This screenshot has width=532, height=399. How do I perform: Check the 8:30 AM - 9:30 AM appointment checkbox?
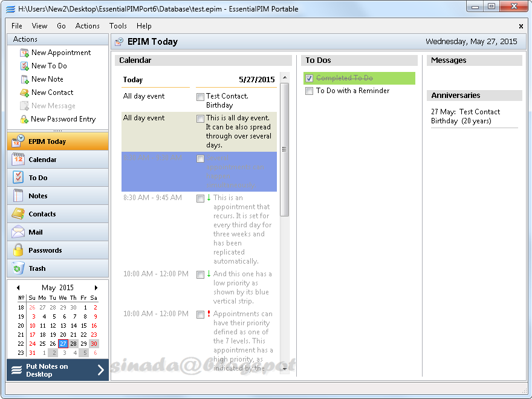click(x=200, y=158)
